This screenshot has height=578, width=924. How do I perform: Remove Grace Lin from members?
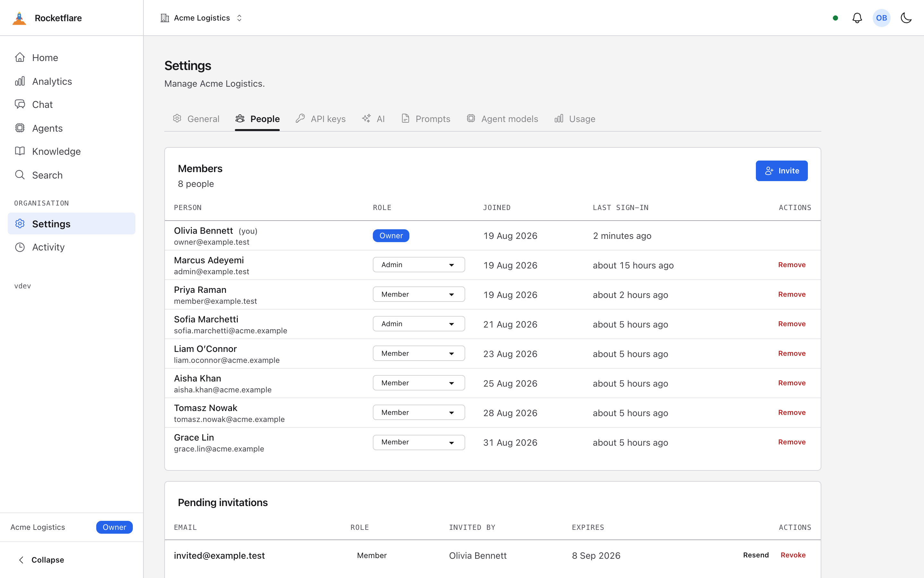point(792,442)
